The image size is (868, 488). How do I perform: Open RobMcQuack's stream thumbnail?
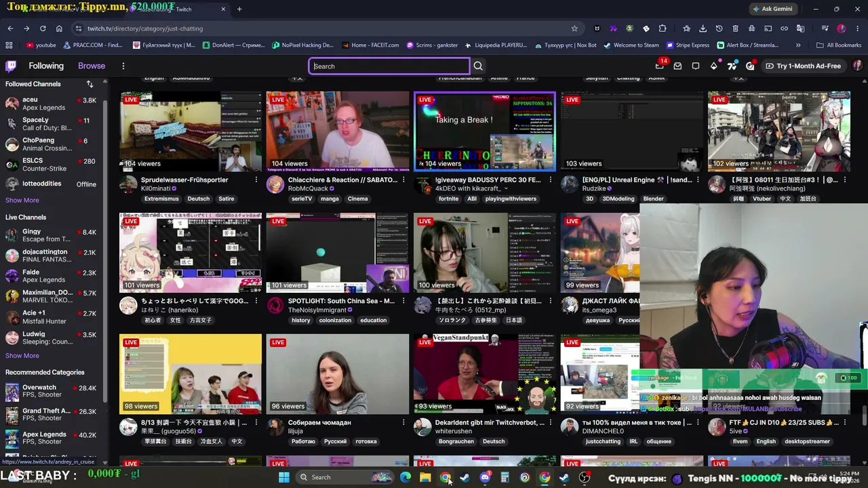tap(338, 131)
